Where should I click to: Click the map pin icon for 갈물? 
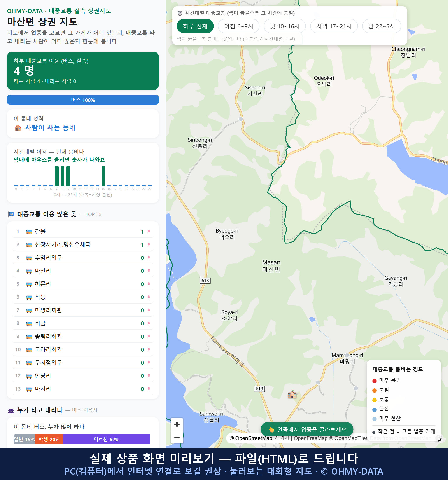pyautogui.click(x=149, y=232)
